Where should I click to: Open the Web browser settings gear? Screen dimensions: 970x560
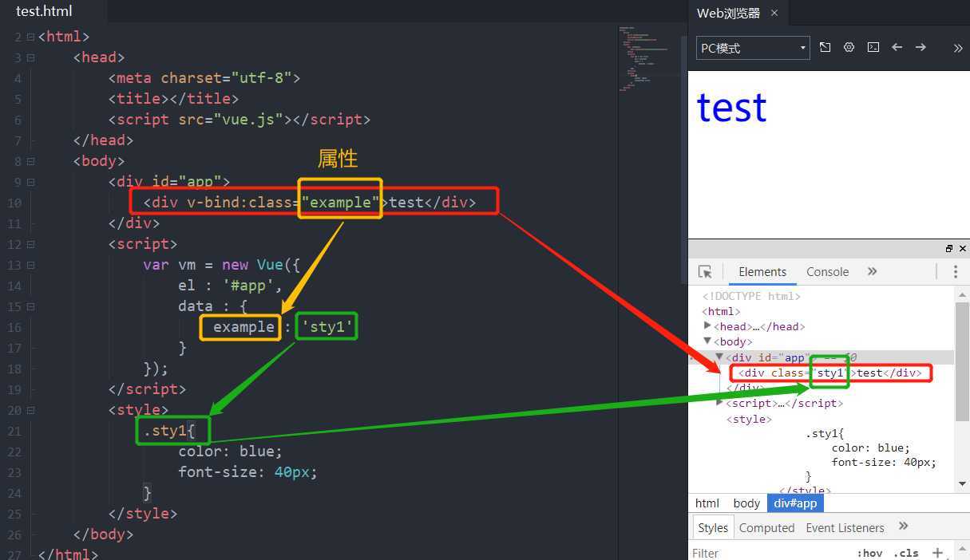point(849,48)
